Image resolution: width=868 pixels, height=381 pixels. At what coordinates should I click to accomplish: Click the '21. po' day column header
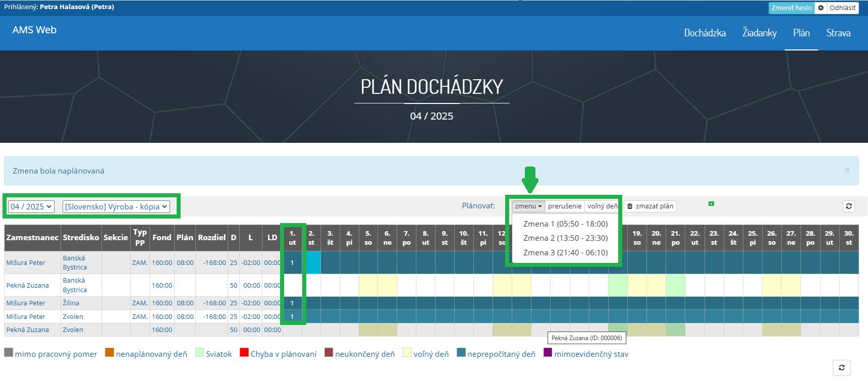tap(676, 238)
